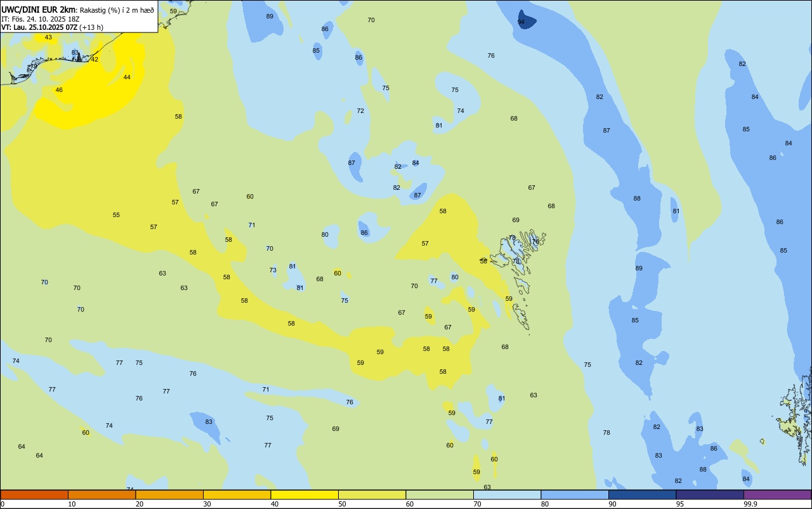Click the legend tick label 20
This screenshot has height=509, width=812.
click(x=139, y=504)
